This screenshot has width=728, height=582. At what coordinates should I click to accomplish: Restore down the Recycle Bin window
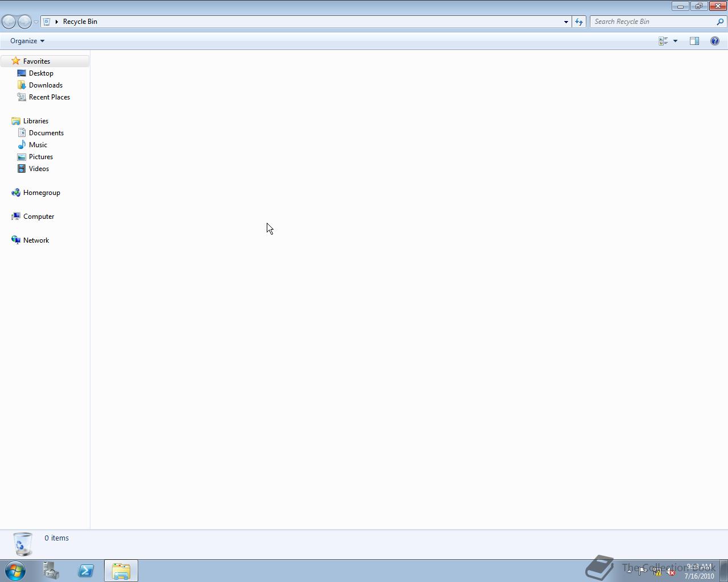click(x=698, y=6)
